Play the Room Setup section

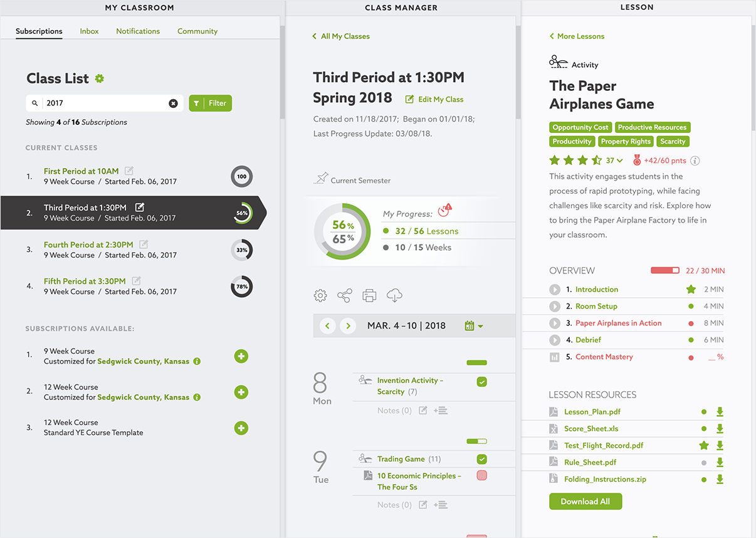(x=555, y=307)
